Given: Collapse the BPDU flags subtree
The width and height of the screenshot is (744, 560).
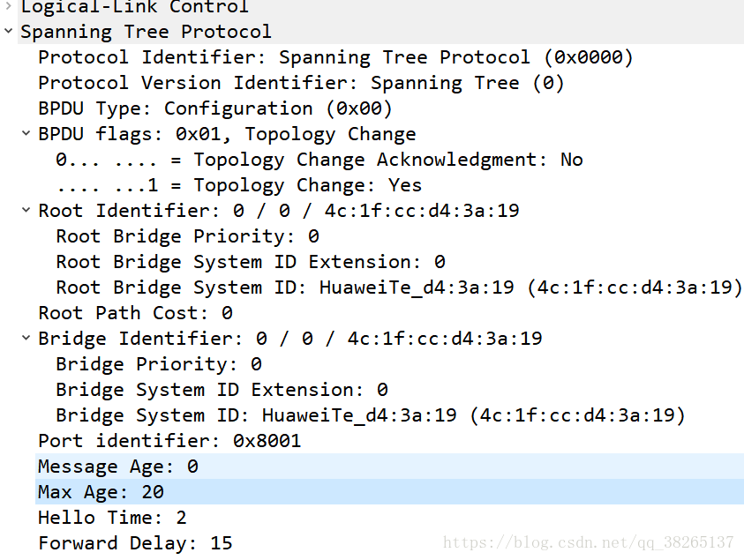Looking at the screenshot, I should point(26,134).
